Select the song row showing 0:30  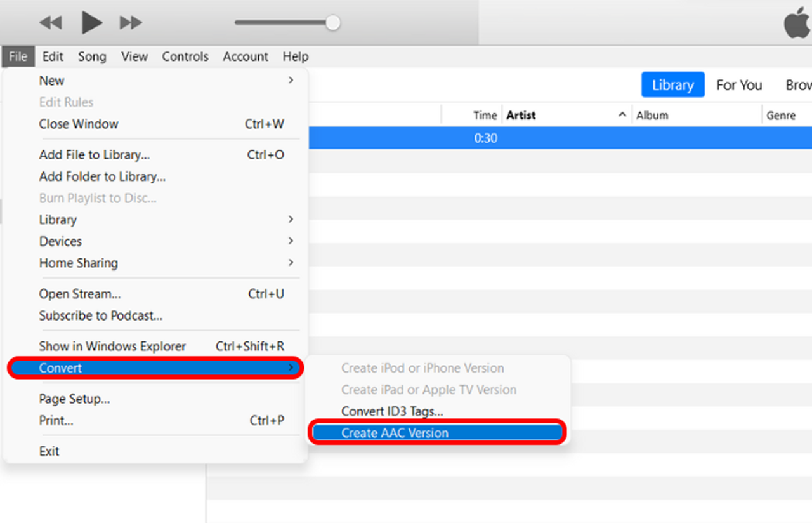[560, 138]
